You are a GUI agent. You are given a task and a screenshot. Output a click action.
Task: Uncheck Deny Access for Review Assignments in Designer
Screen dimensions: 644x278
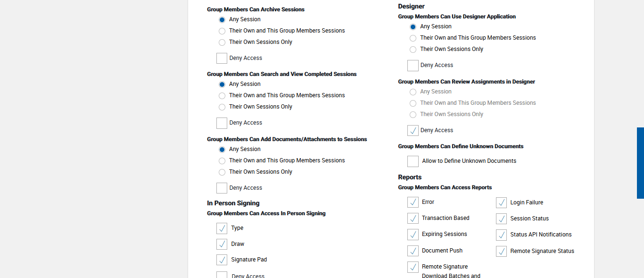(x=413, y=130)
